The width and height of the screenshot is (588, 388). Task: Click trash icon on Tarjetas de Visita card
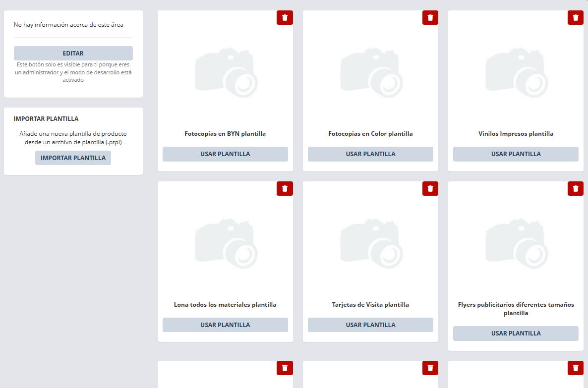pyautogui.click(x=430, y=188)
